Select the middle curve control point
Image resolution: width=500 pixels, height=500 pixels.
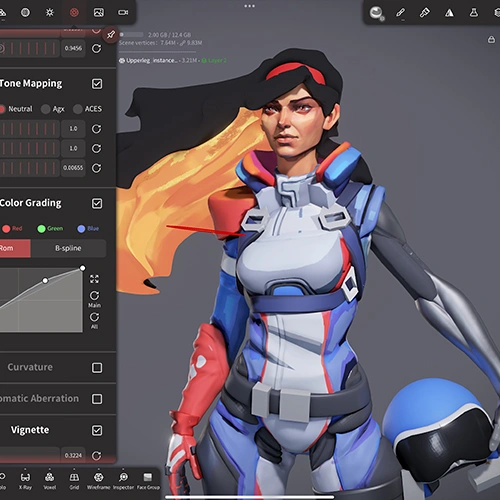[x=45, y=281]
